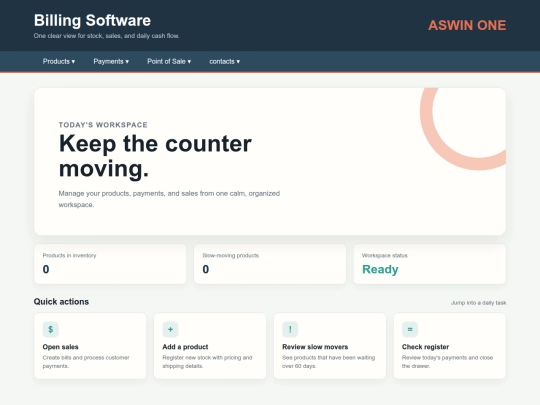Click the Billing Software title

click(x=92, y=20)
